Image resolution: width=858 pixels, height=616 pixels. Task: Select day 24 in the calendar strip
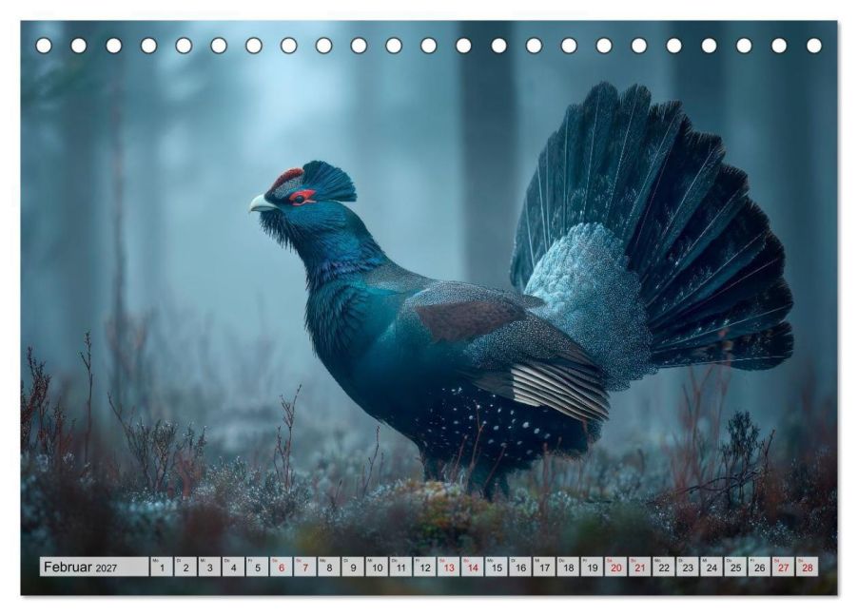pos(712,567)
